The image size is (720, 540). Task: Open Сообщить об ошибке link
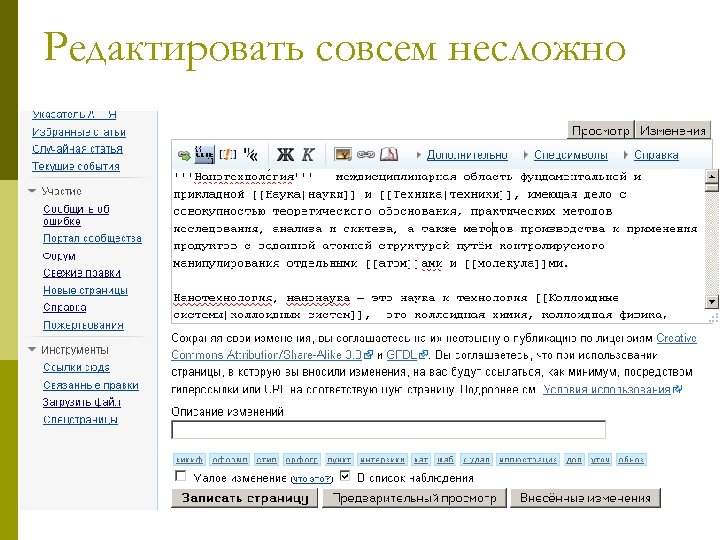coord(76,215)
